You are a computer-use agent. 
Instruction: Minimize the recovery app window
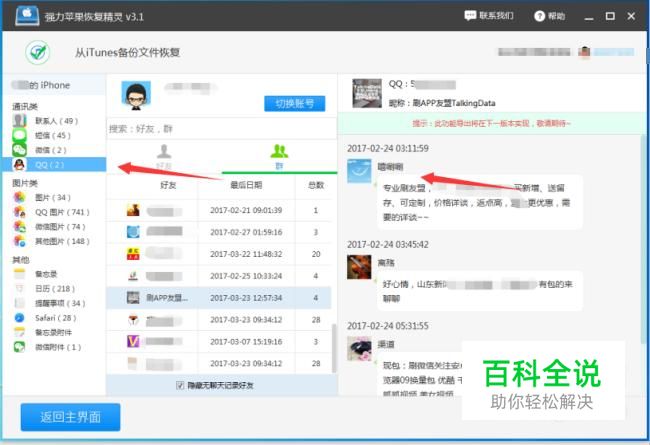click(x=589, y=17)
